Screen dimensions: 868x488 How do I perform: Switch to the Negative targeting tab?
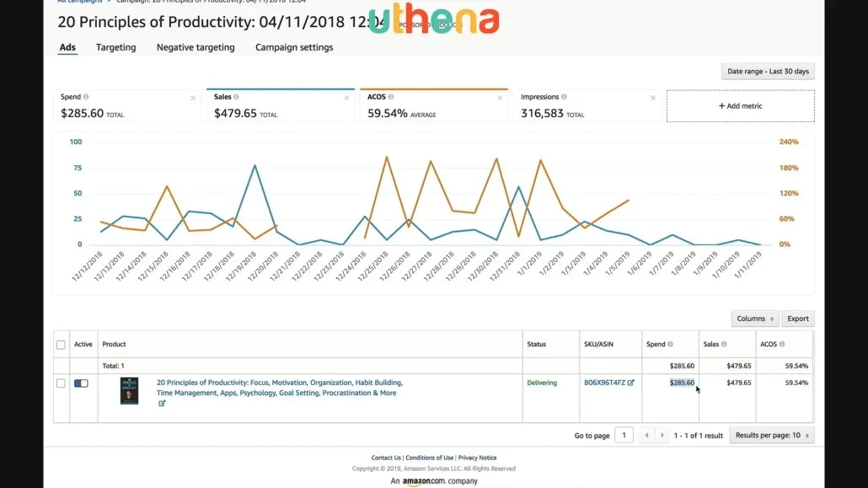point(196,48)
